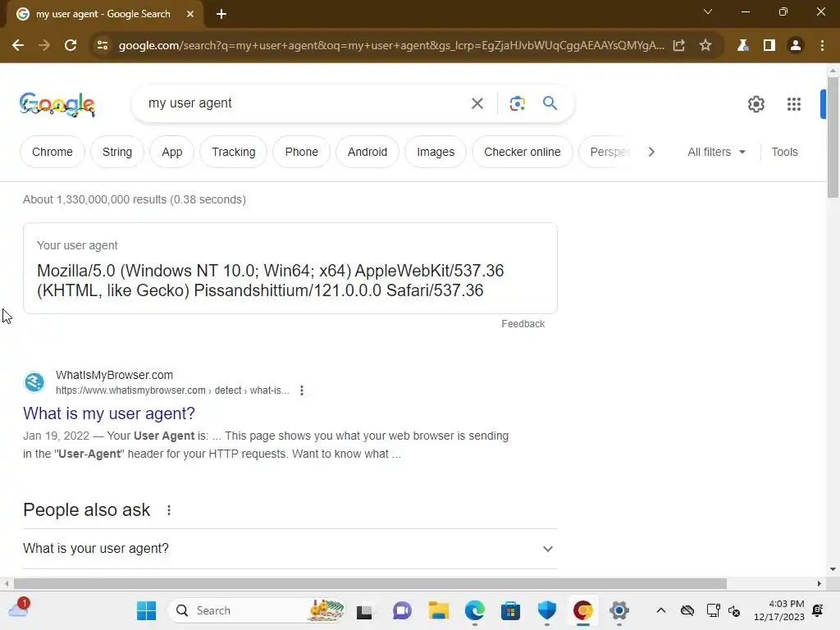Close the 'my user agent' tab
Screen dimensions: 840x630
point(190,14)
